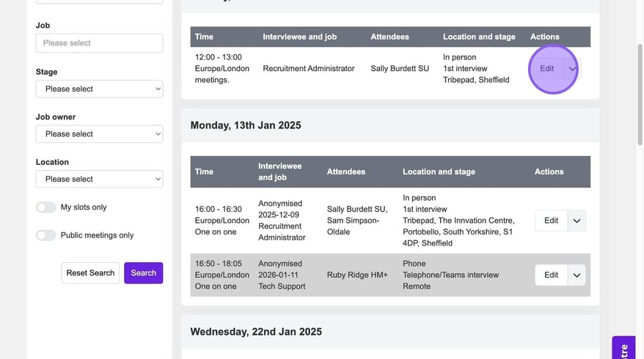The width and height of the screenshot is (644, 359).
Task: Focus the Job 'Please select' input field
Action: tap(99, 43)
